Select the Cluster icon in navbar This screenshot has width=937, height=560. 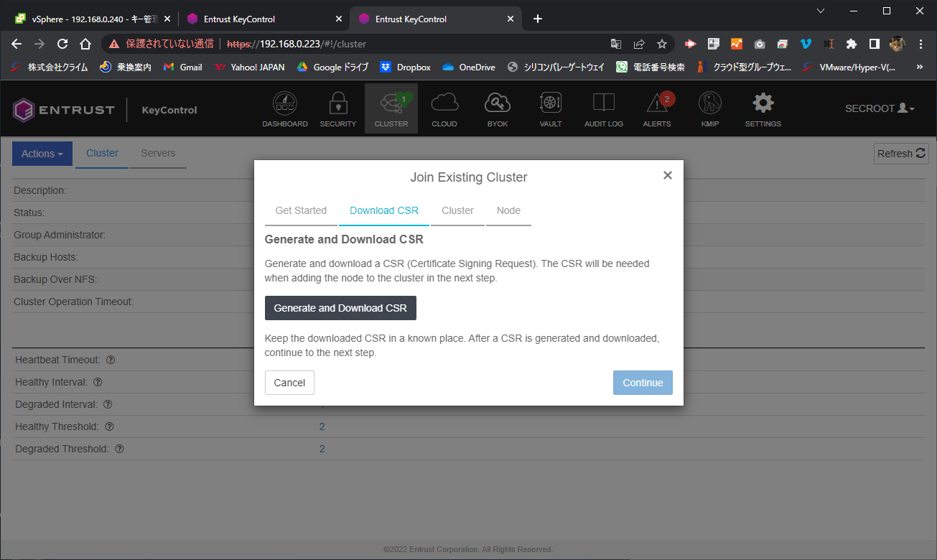click(391, 108)
